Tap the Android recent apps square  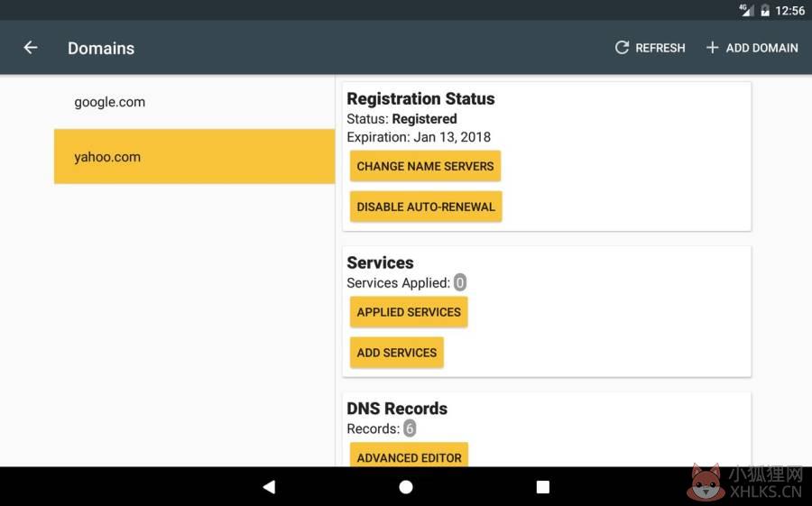[543, 487]
